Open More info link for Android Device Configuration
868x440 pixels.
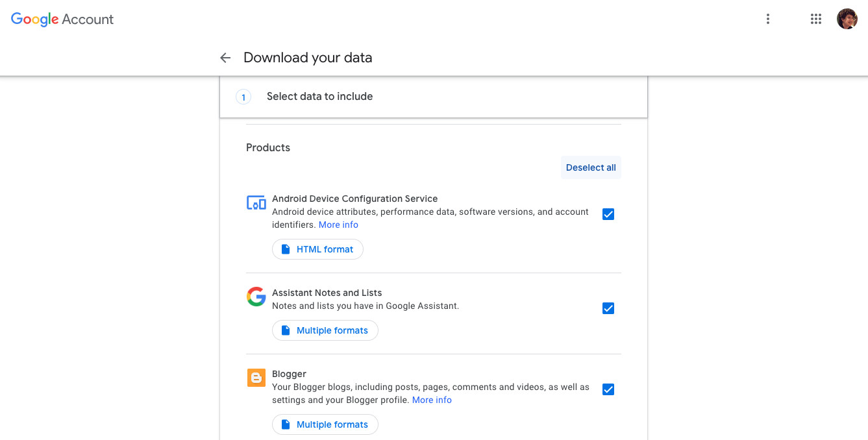coord(338,225)
